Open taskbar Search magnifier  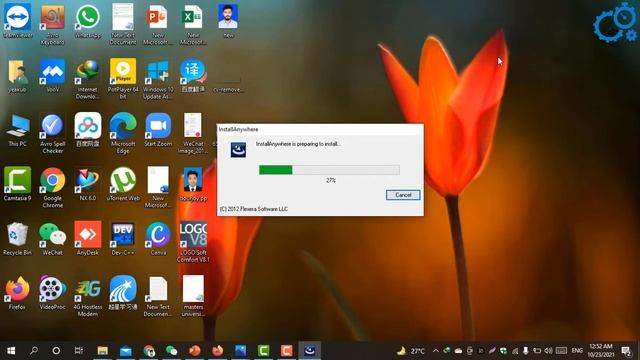pyautogui.click(x=34, y=351)
